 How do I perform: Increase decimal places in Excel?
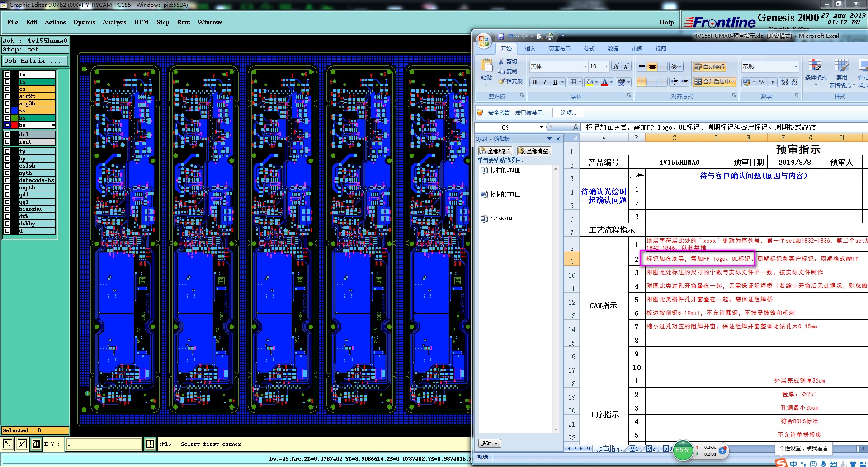(x=784, y=82)
